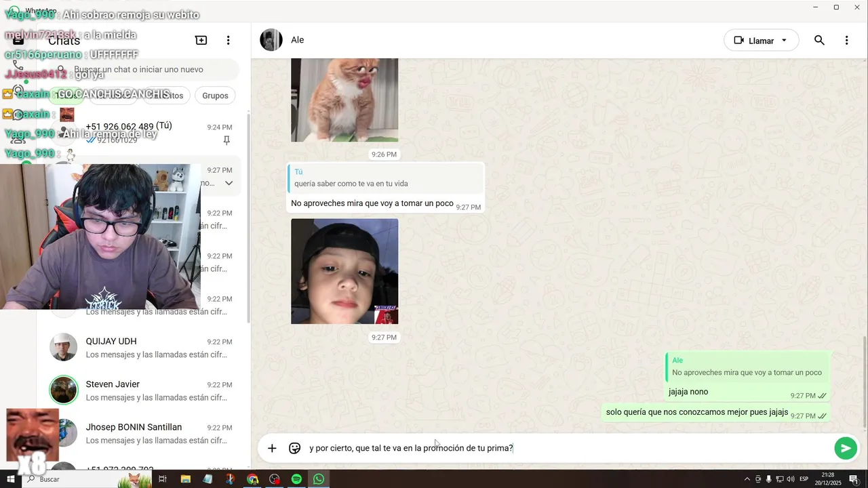Screen dimensions: 868x488
Task: Open the cat image sent at 9:26 PM
Action: click(344, 100)
